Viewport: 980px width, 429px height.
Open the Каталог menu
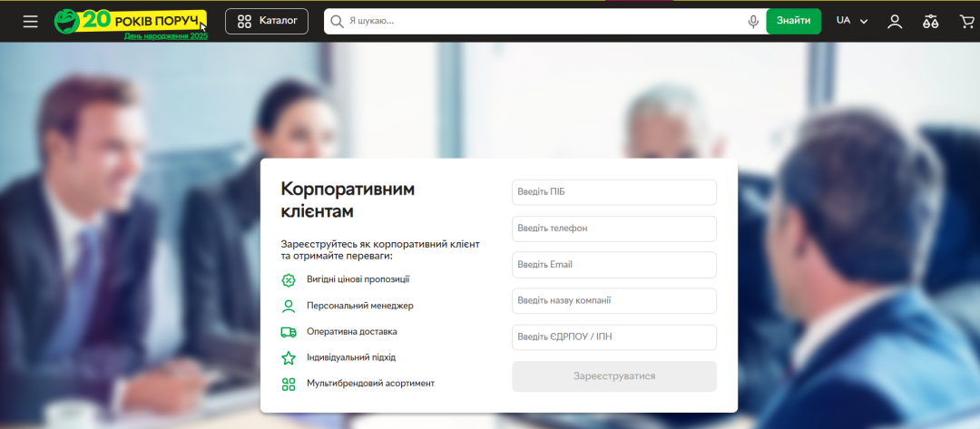pos(267,21)
